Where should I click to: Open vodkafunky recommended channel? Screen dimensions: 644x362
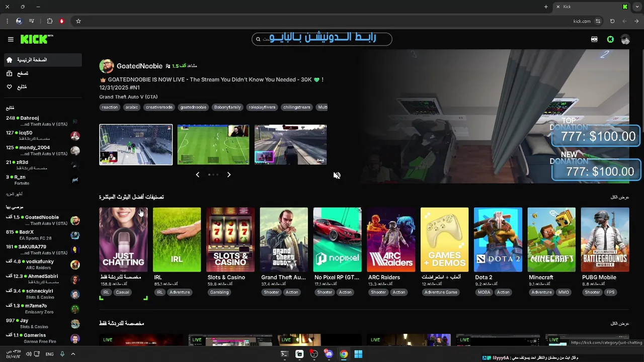(x=43, y=264)
